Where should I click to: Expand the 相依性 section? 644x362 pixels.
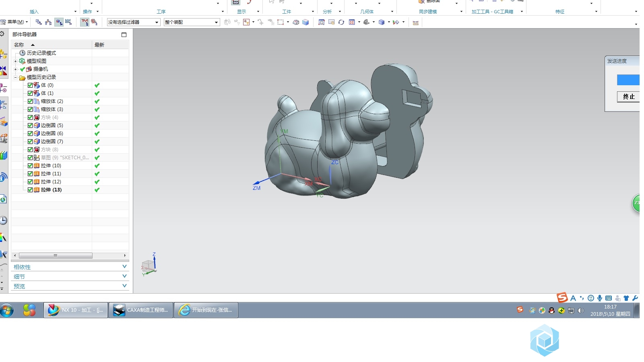coord(70,267)
